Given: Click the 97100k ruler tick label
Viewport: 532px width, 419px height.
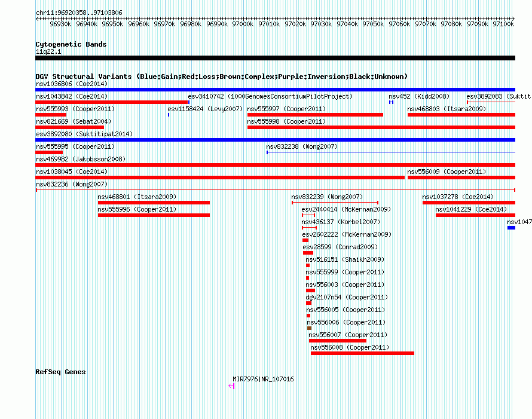Looking at the screenshot, I should click(x=503, y=24).
